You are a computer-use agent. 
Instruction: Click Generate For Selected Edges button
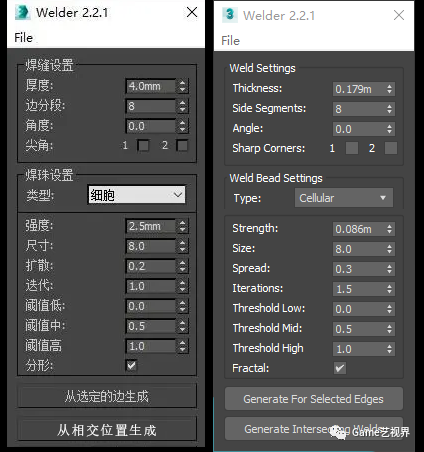click(x=314, y=399)
